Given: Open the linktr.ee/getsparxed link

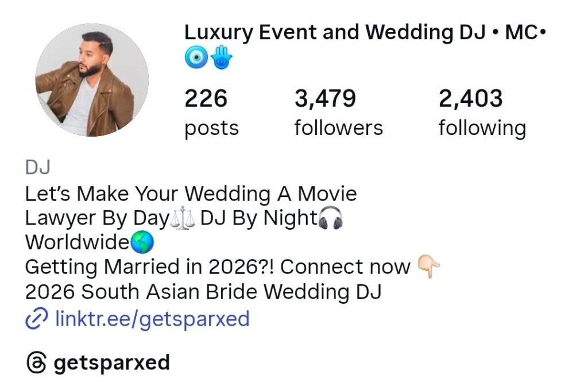Looking at the screenshot, I should pyautogui.click(x=152, y=319).
